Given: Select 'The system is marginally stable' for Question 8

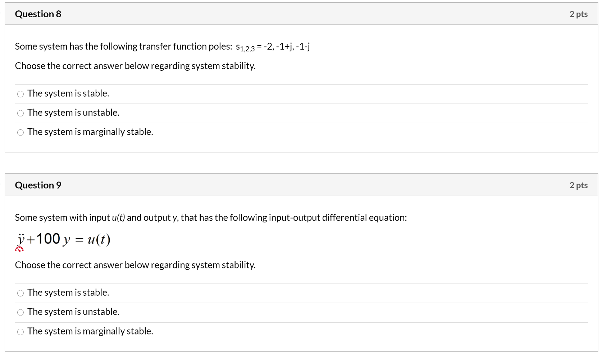Looking at the screenshot, I should click(x=20, y=133).
